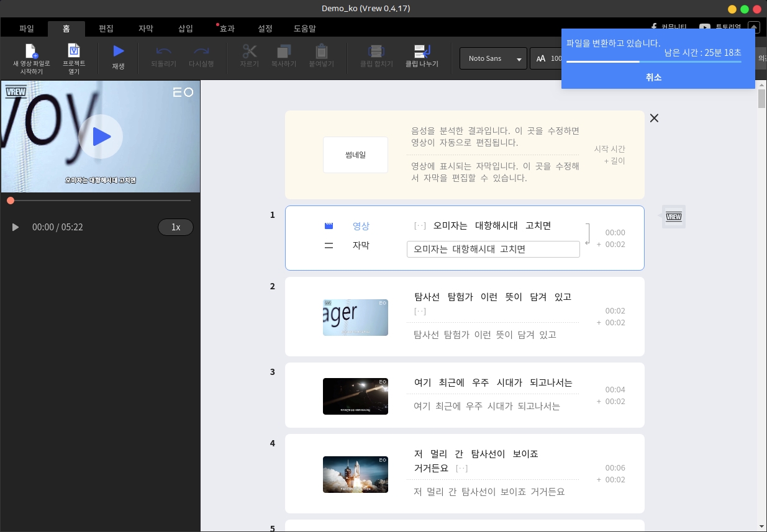Click the 되돌리기 undo icon
Viewport: 767px width, 532px height.
[x=164, y=52]
